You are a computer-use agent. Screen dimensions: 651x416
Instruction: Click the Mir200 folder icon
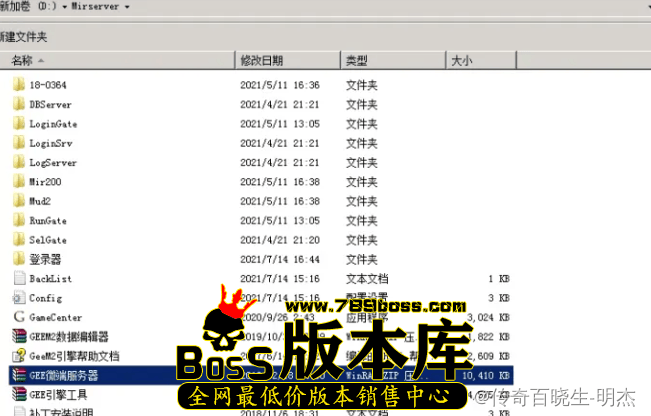(x=18, y=181)
